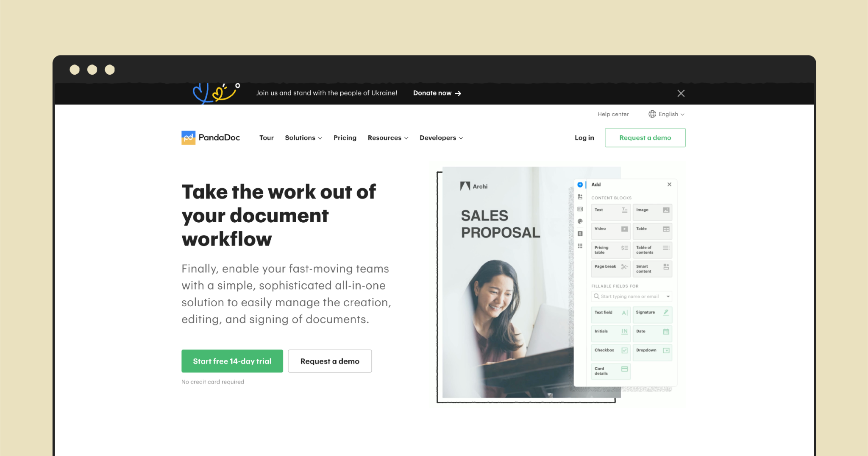Dismiss the Ukraine donation banner
868x456 pixels.
(x=681, y=93)
